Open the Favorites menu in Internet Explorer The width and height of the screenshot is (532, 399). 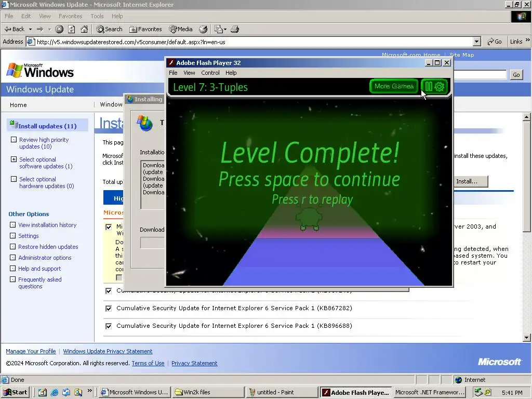point(70,16)
